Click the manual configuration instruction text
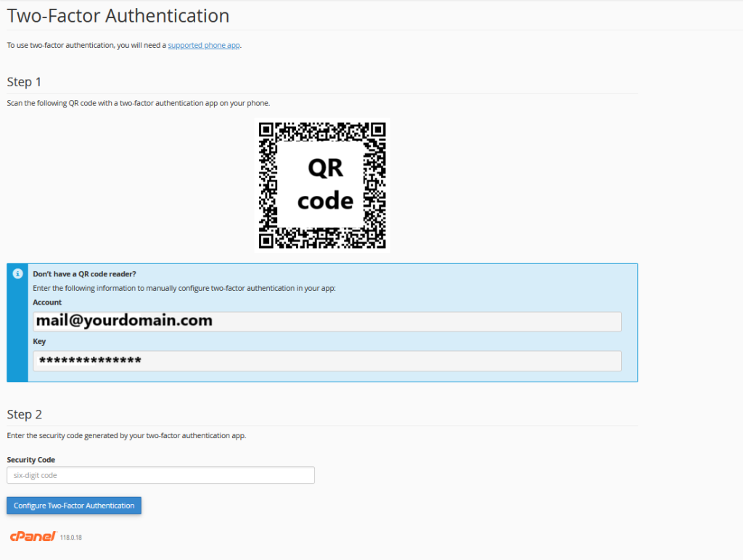 pos(184,288)
